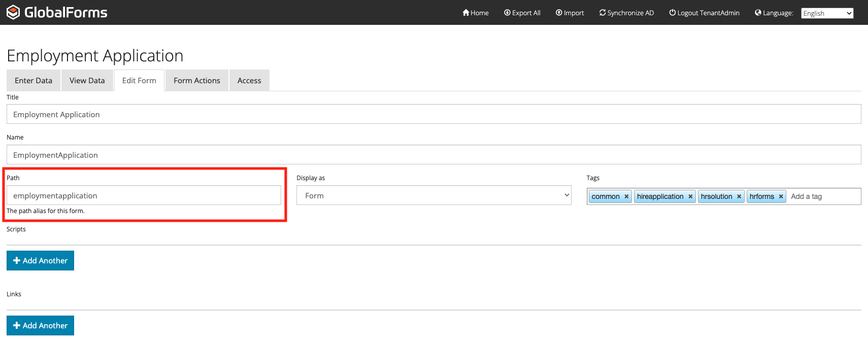868x343 pixels.
Task: Remove the common tag
Action: 626,197
